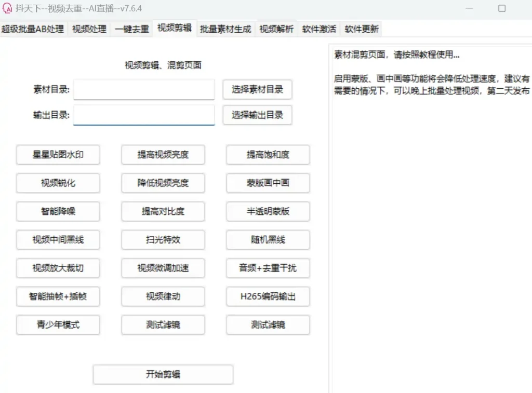
Task: Click the app logo icon in title bar
Action: [7, 8]
